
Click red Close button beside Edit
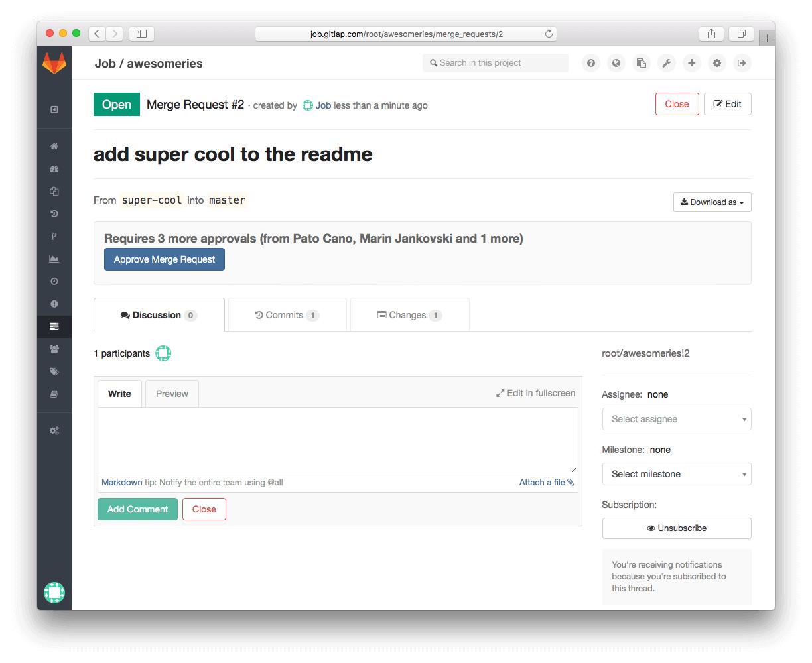click(677, 104)
